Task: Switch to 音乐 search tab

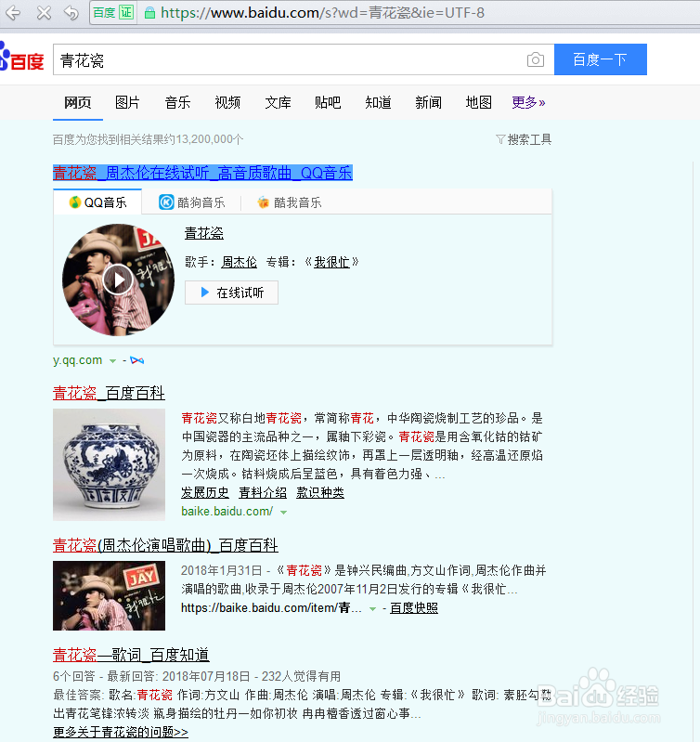Action: (x=178, y=102)
